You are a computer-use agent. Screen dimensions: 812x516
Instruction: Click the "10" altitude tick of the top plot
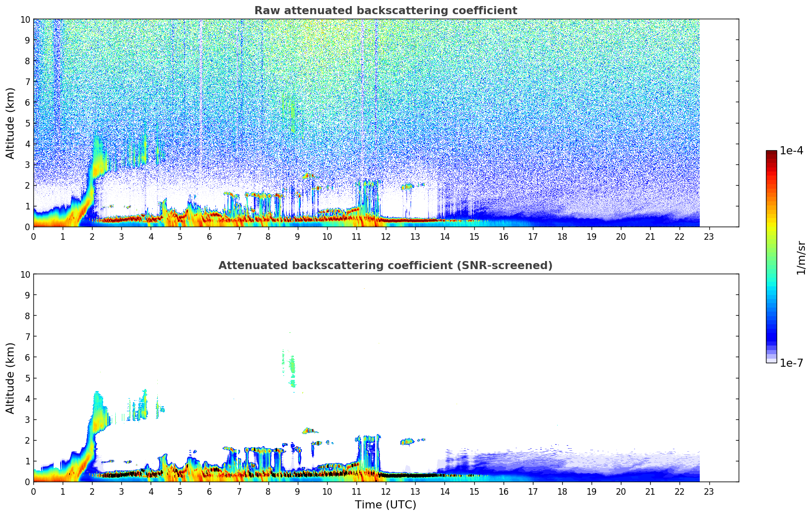pos(25,19)
